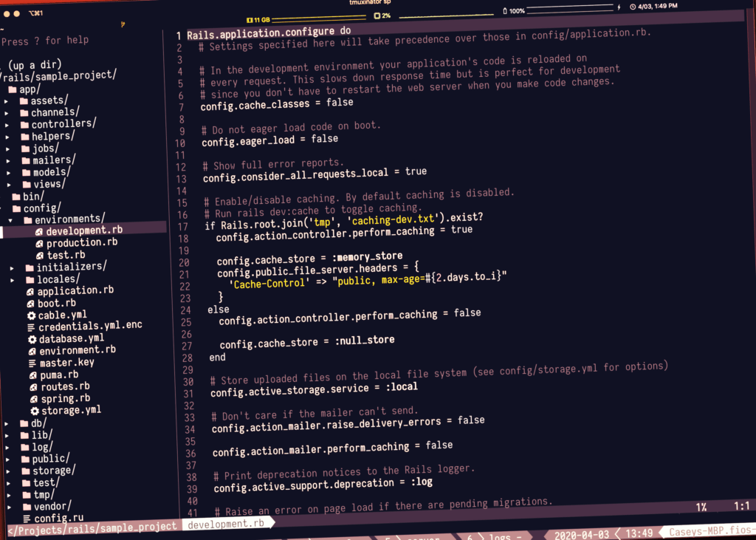This screenshot has width=756, height=540.
Task: Expand the db/ directory arrow
Action: click(x=6, y=424)
